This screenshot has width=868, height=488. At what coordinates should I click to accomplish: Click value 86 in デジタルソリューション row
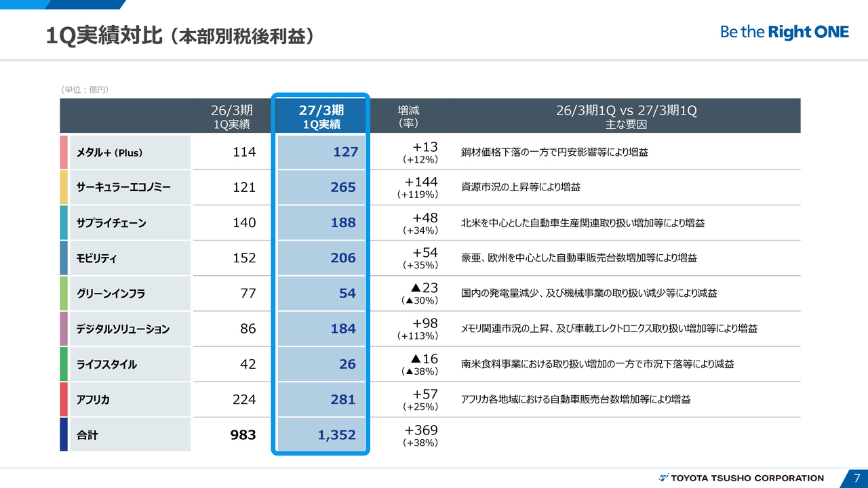(248, 329)
